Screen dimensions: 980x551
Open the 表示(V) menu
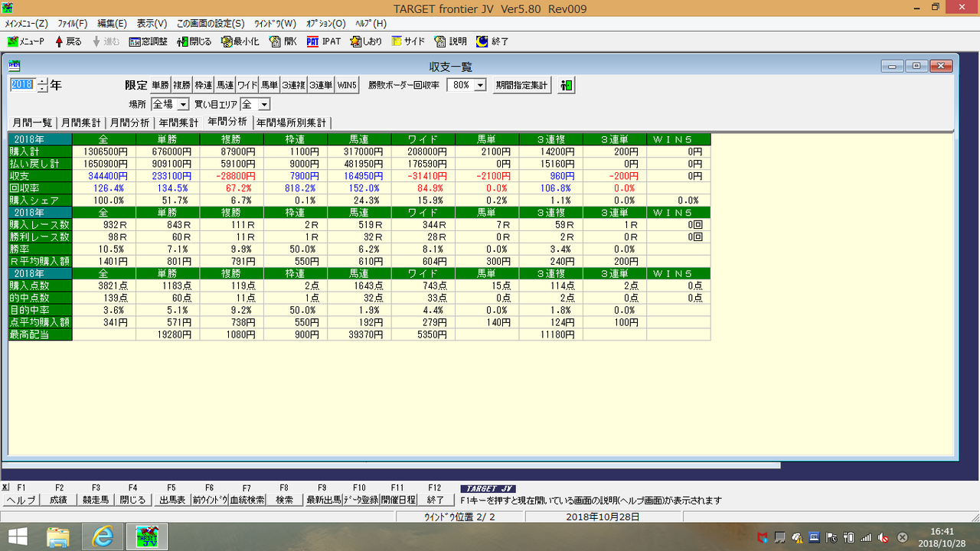[152, 24]
